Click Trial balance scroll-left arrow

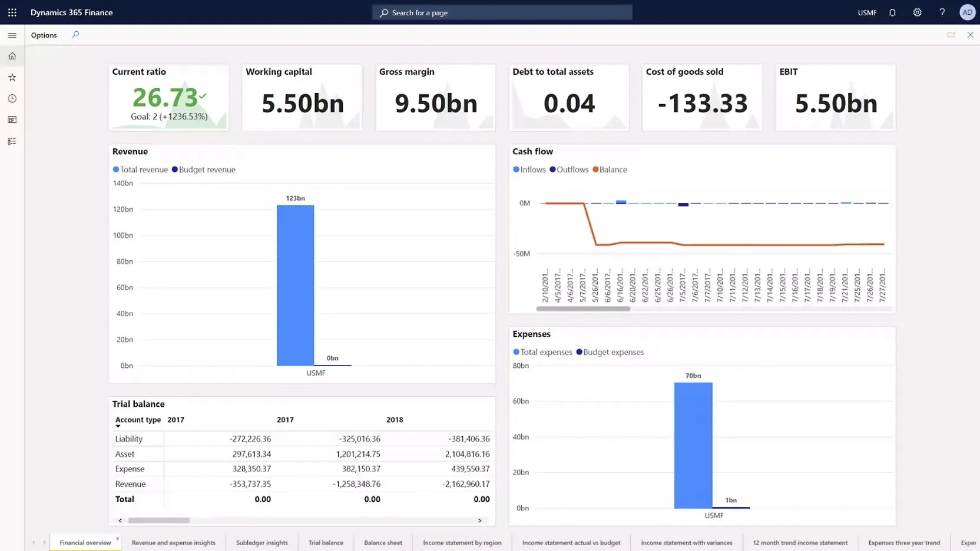pyautogui.click(x=120, y=520)
